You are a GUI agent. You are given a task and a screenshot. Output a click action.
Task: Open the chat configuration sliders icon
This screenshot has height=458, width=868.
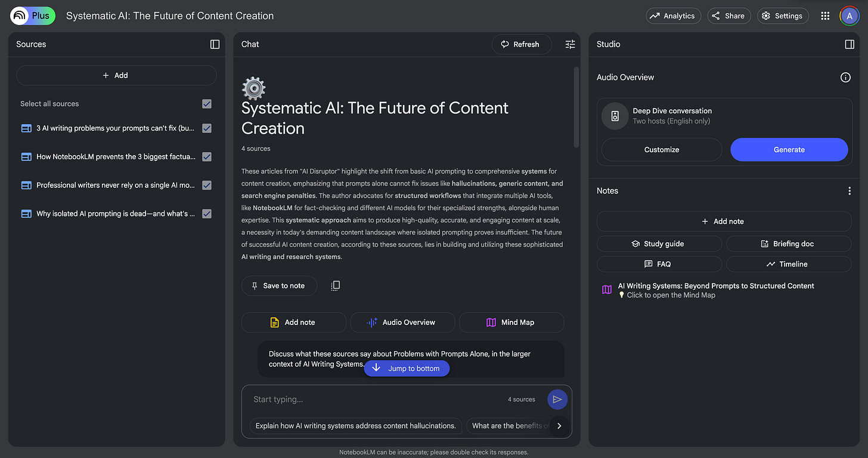click(x=570, y=44)
